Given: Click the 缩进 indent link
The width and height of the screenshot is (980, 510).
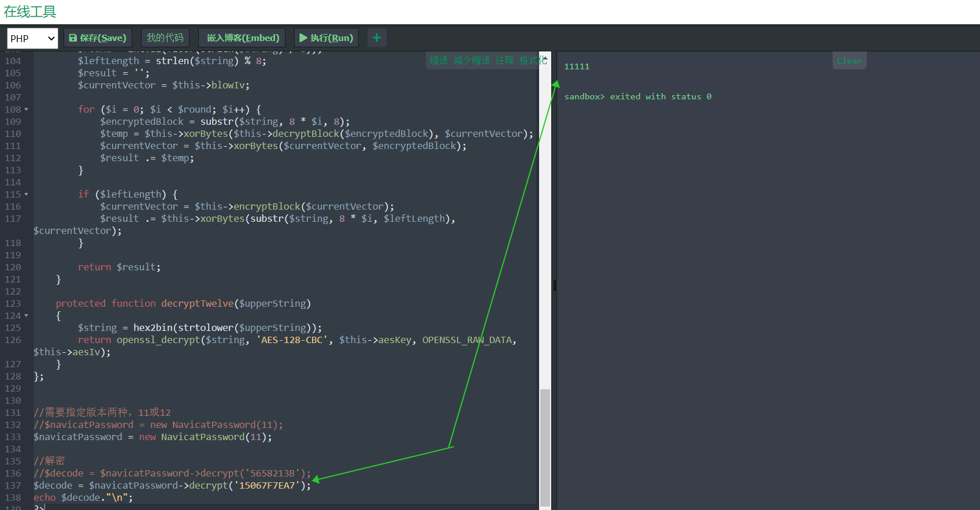Looking at the screenshot, I should click(x=439, y=60).
